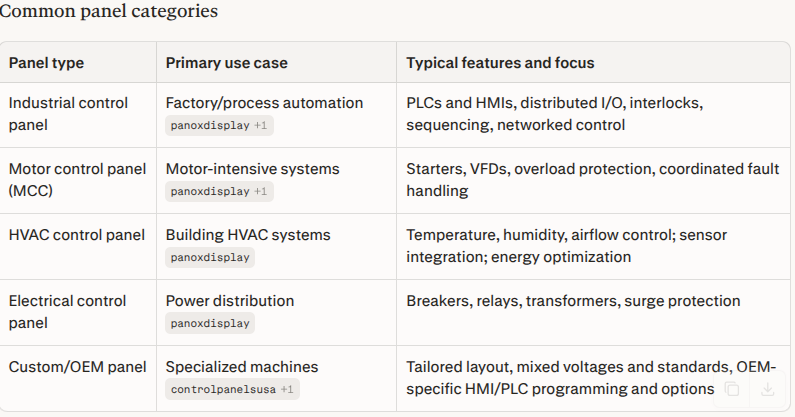The image size is (795, 417).
Task: Select the Custom/OEM panel cell
Action: 77,367
